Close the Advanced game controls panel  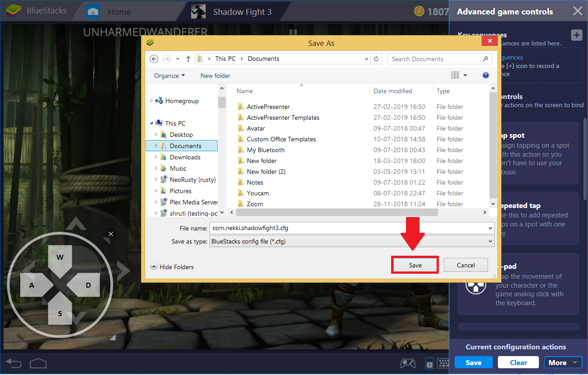pyautogui.click(x=577, y=11)
